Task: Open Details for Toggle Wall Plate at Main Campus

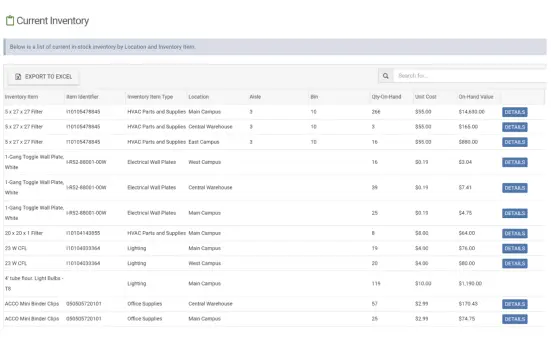Action: (514, 213)
